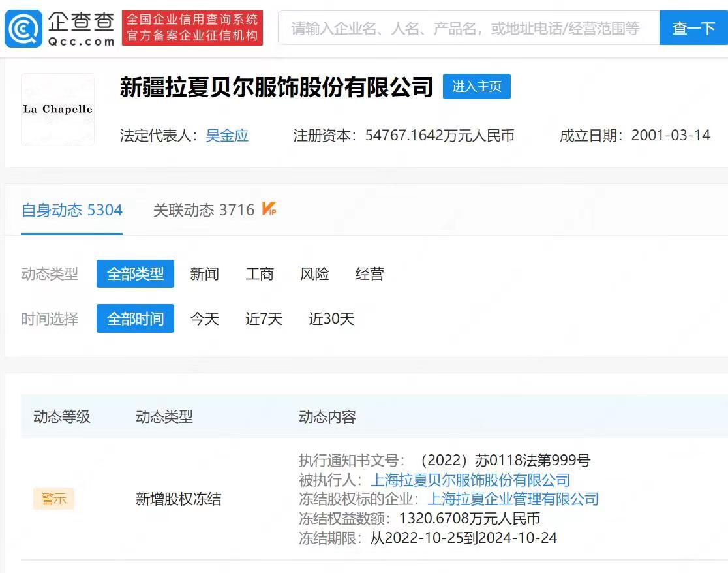The height and width of the screenshot is (573, 728).
Task: Click the 动态内容 column header
Action: (327, 417)
